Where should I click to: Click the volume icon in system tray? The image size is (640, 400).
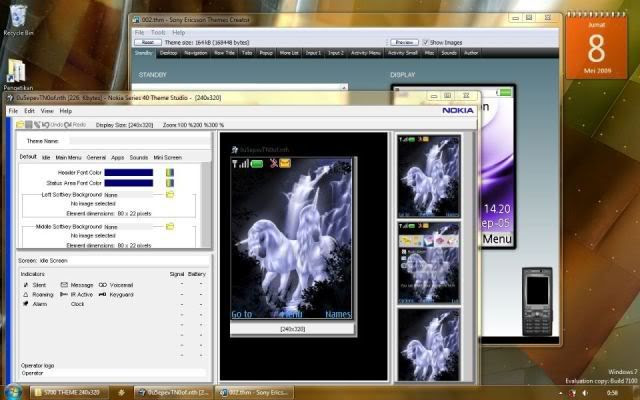coord(585,393)
